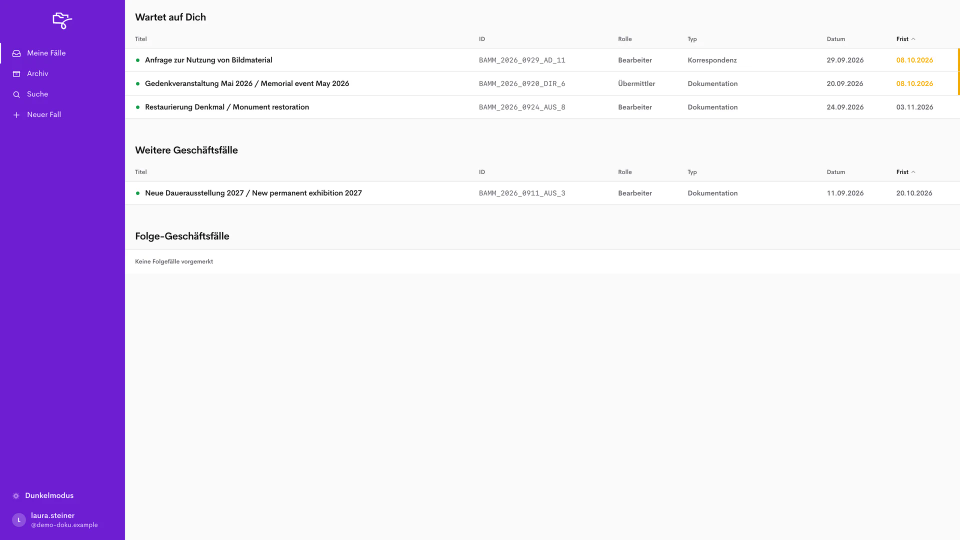Click the app logo at sidebar top
Image resolution: width=960 pixels, height=540 pixels.
pyautogui.click(x=62, y=20)
